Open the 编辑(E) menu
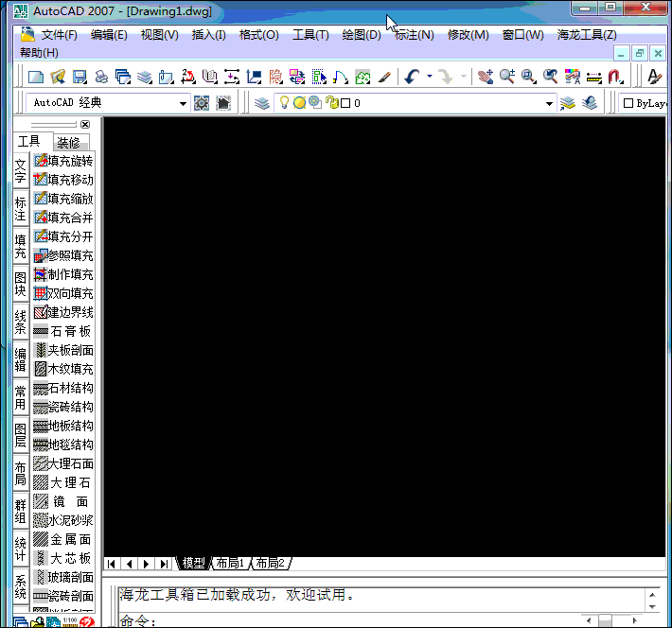The height and width of the screenshot is (628, 672). click(109, 35)
